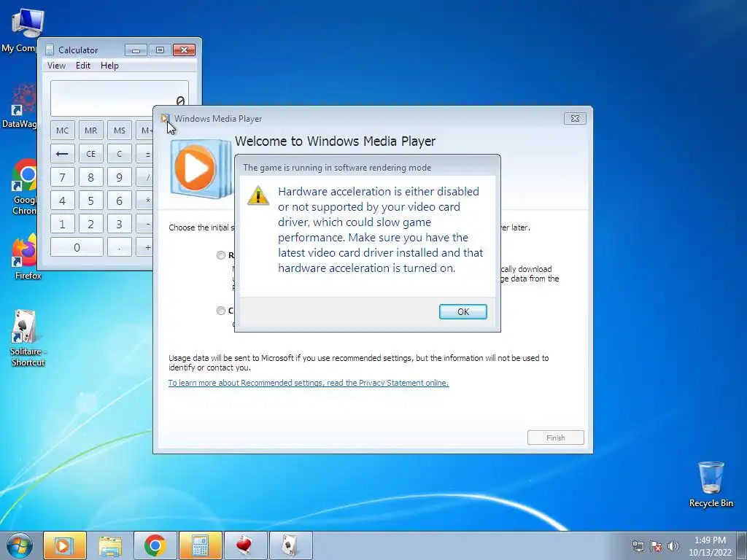Click the MS memory store key
The width and height of the screenshot is (747, 560).
coord(119,131)
